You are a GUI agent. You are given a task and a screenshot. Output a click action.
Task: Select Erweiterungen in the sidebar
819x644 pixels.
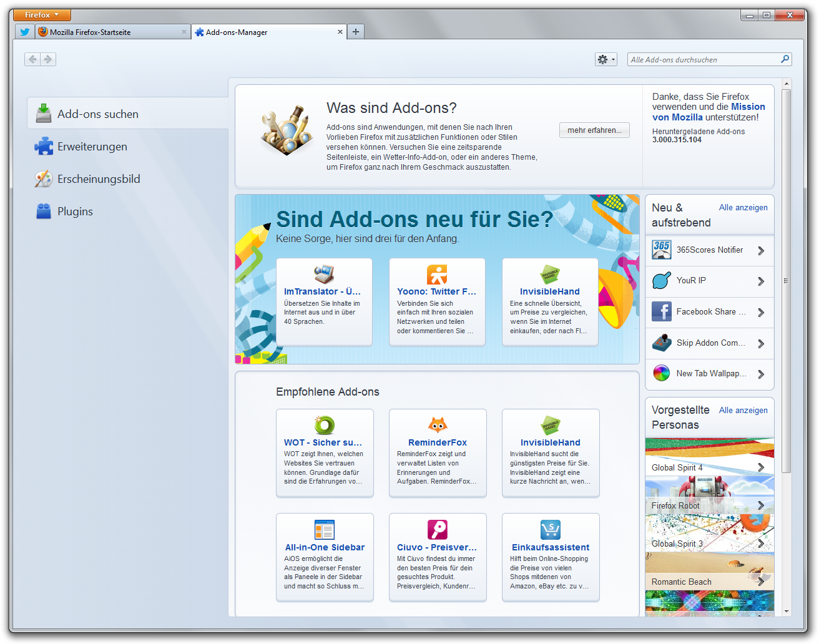pyautogui.click(x=128, y=146)
